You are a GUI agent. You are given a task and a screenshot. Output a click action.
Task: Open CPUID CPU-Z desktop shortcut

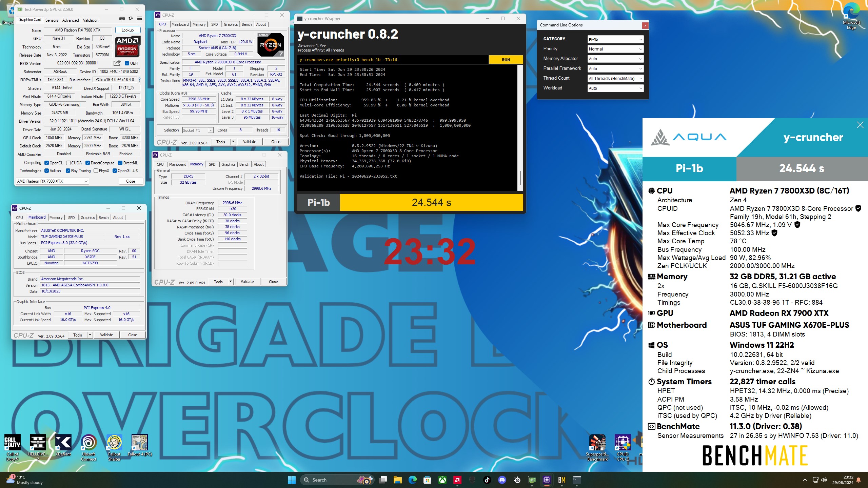pos(623,448)
